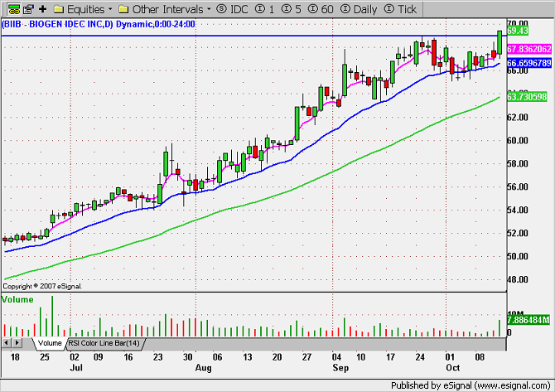This screenshot has width=555, height=392.
Task: Click the blue 66.6596789 moving average label
Action: [x=529, y=63]
